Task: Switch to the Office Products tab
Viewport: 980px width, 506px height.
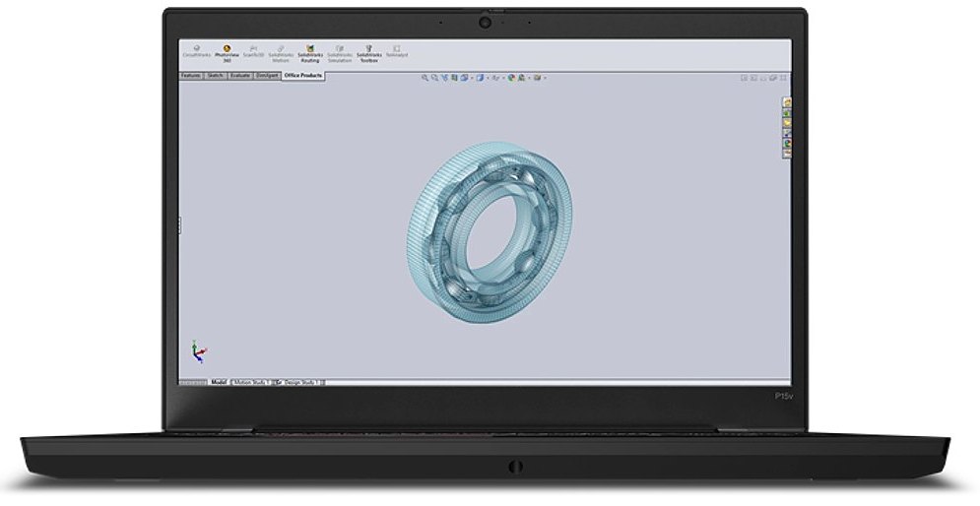Action: [x=303, y=75]
